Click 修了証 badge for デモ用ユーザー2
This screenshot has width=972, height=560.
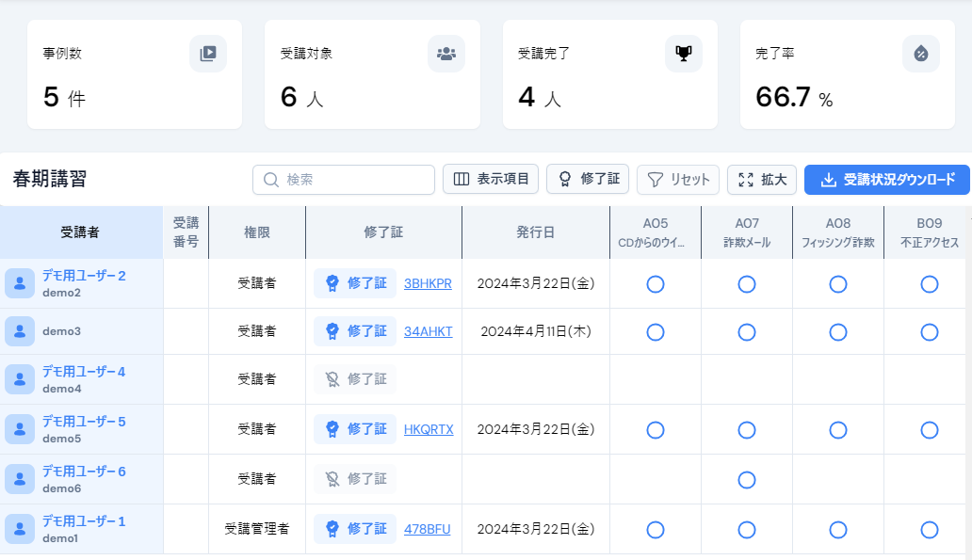pos(355,283)
